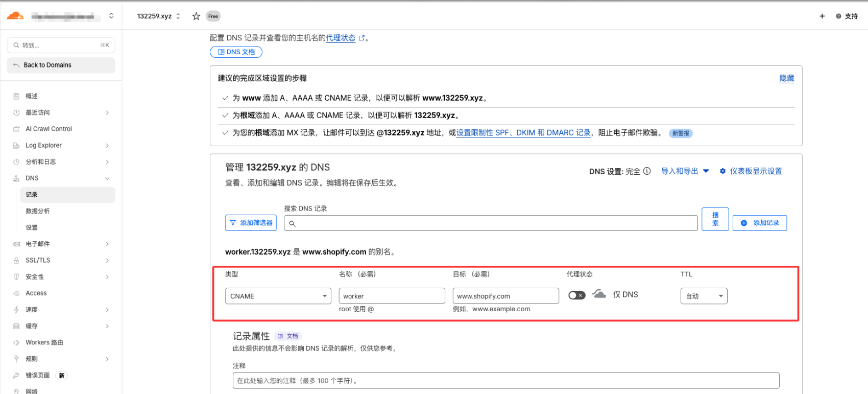Screen dimensions: 868x394
Task: Click Back to Domains button
Action: pos(61,65)
